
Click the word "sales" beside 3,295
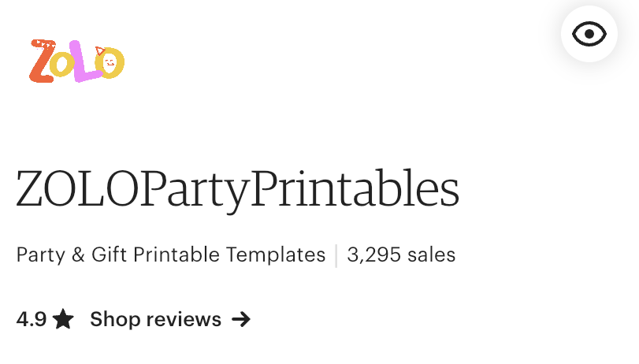pos(432,255)
